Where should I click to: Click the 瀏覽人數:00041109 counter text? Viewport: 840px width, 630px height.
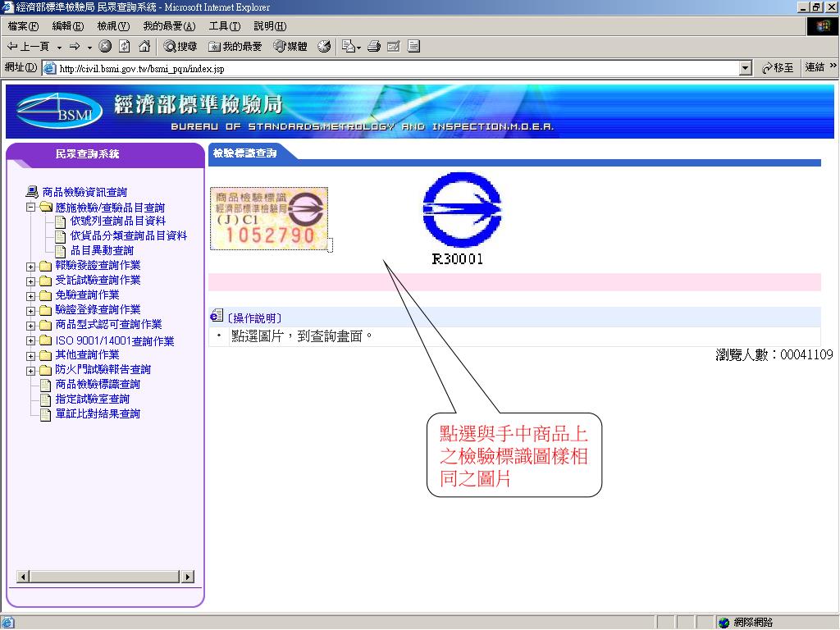coord(774,354)
